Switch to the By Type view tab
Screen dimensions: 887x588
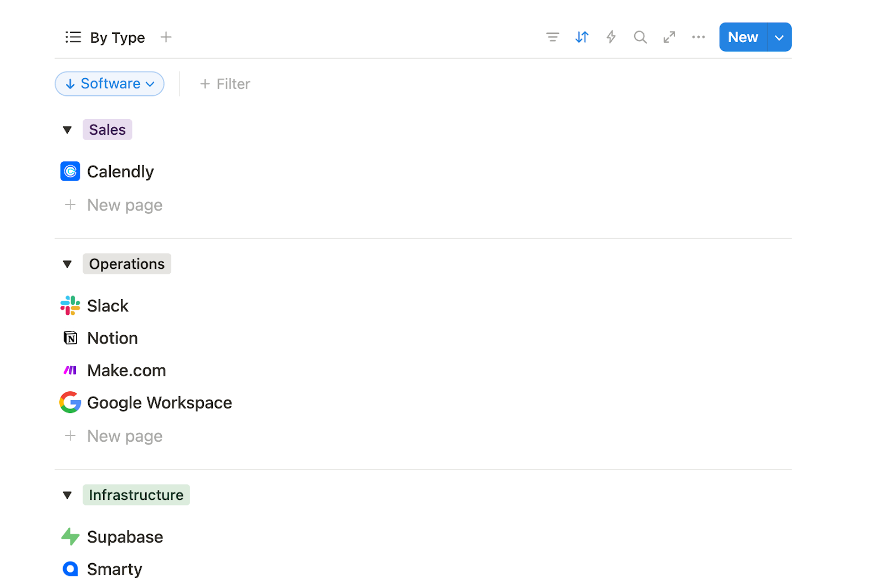coord(105,37)
